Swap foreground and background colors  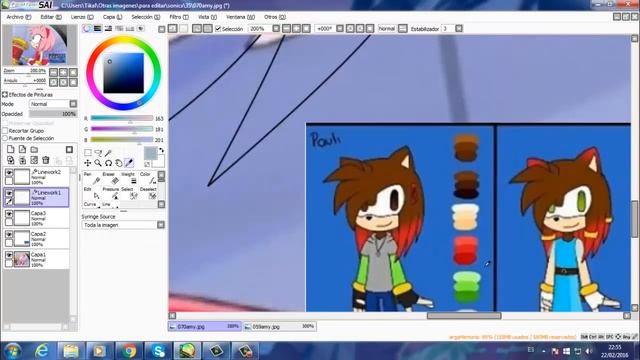[161, 151]
